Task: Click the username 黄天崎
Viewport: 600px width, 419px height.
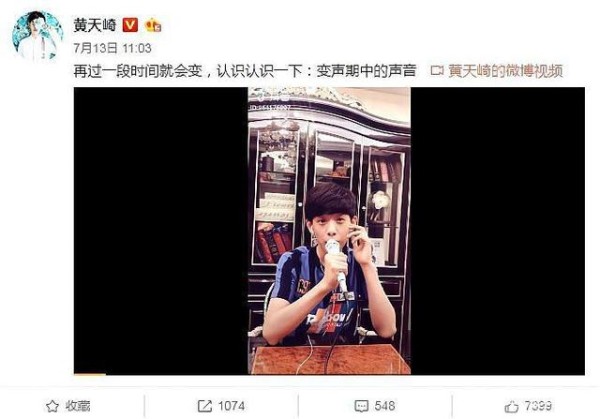Action: [95, 25]
